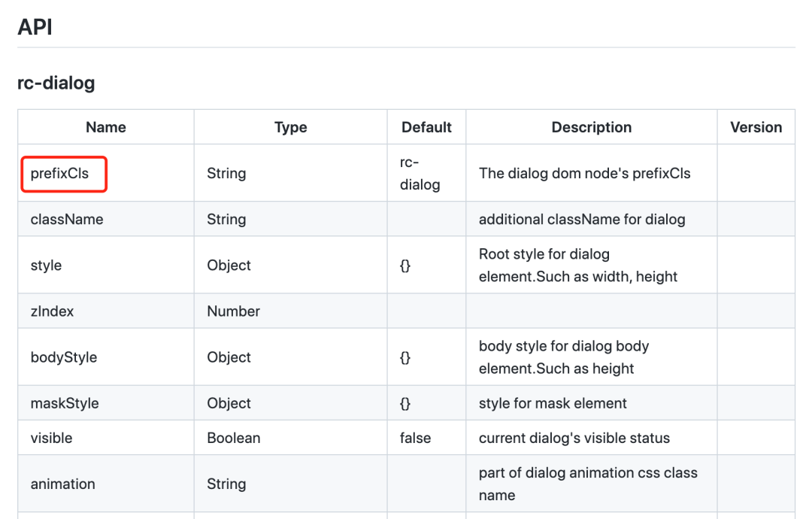Click the style property name
The height and width of the screenshot is (519, 812).
pos(46,266)
